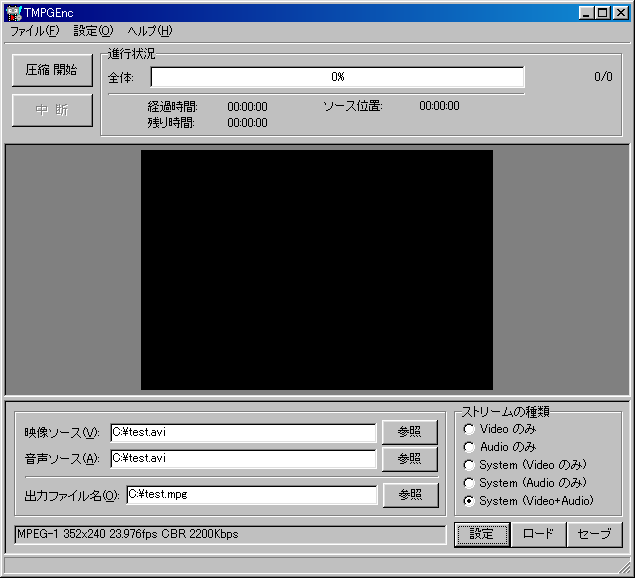Select Audio のみ stream type

click(x=500, y=447)
